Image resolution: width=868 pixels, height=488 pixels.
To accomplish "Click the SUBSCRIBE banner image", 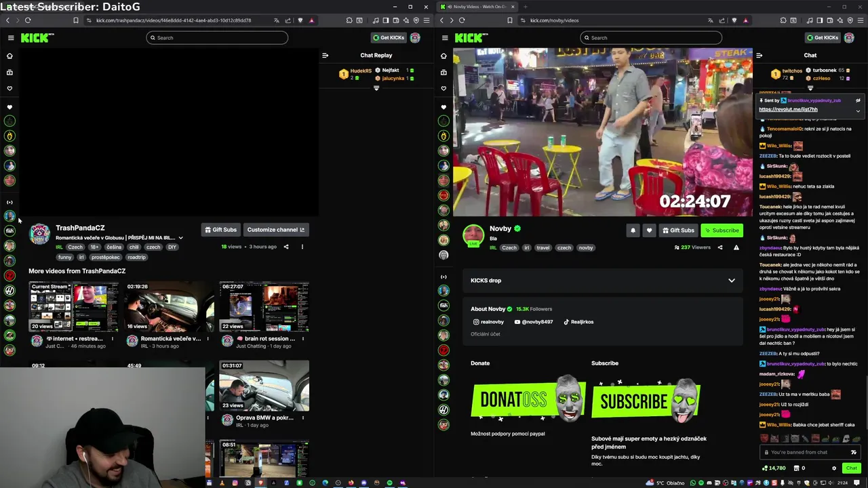I will (x=646, y=400).
